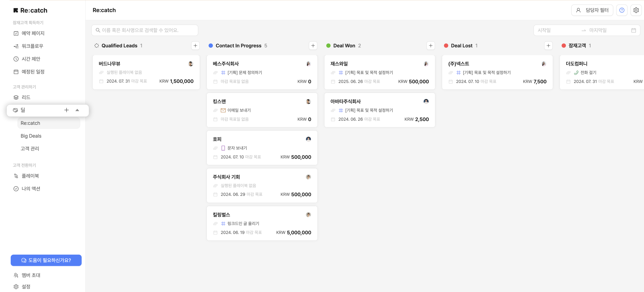Image resolution: width=644 pixels, height=292 pixels.
Task: Click plus icon next to 딜 menu
Action: (x=66, y=110)
